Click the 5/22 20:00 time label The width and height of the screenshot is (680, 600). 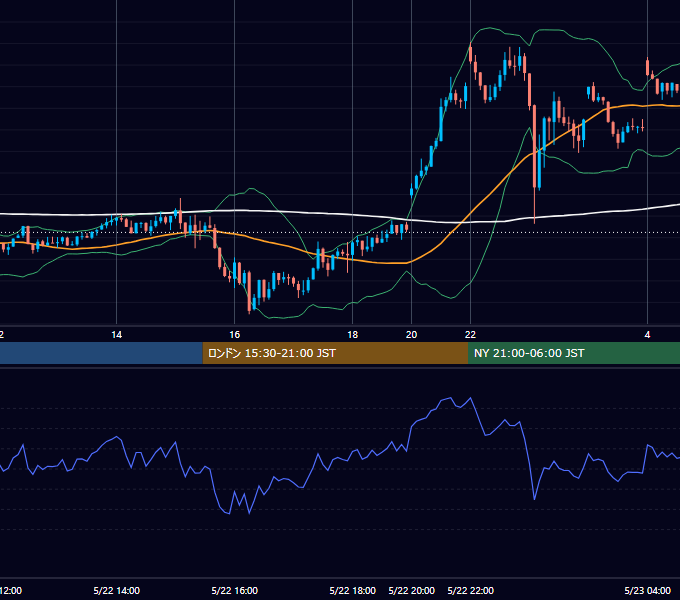coord(412,590)
